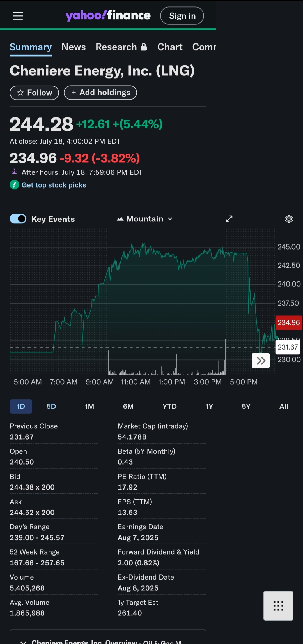The height and width of the screenshot is (644, 303).
Task: Select the 1D time range
Action: [x=21, y=406]
